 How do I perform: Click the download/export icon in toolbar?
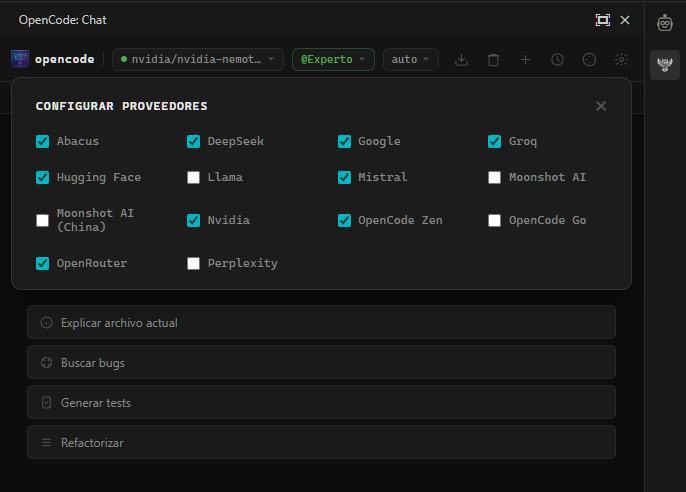pos(461,59)
